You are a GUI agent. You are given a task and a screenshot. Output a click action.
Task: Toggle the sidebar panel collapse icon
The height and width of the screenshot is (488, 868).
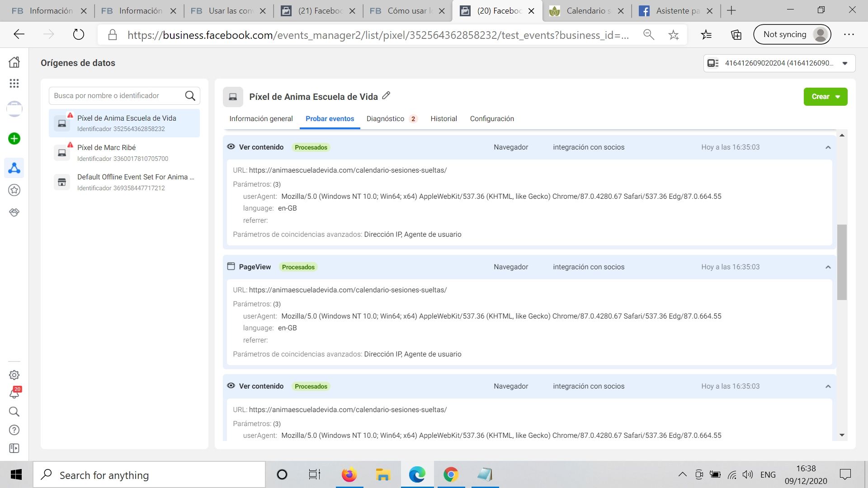coord(14,448)
